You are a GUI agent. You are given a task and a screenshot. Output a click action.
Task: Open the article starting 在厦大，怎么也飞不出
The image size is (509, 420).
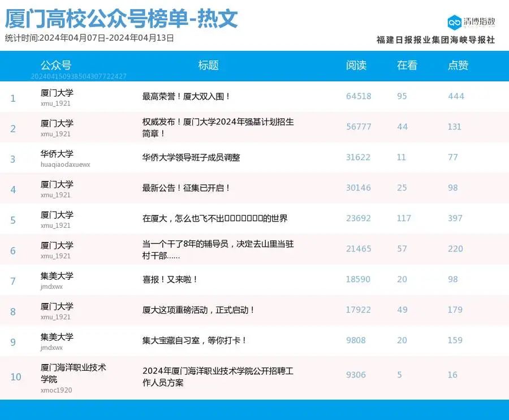(x=215, y=218)
